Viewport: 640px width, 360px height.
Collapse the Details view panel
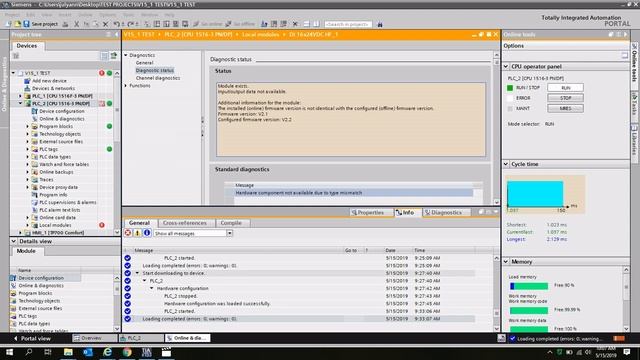click(13, 241)
